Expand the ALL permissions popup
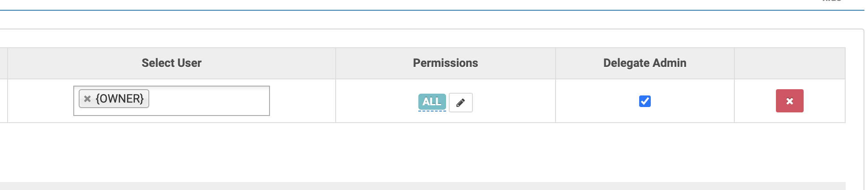868x190 pixels. [432, 102]
